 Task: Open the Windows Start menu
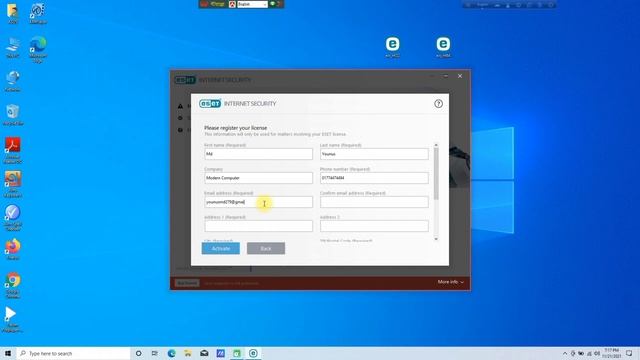pyautogui.click(x=8, y=353)
